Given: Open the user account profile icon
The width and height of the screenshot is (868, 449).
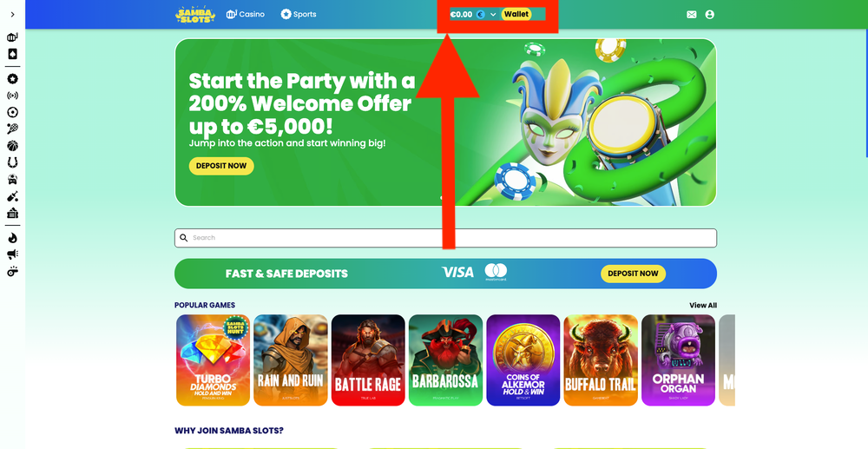Looking at the screenshot, I should coord(710,15).
